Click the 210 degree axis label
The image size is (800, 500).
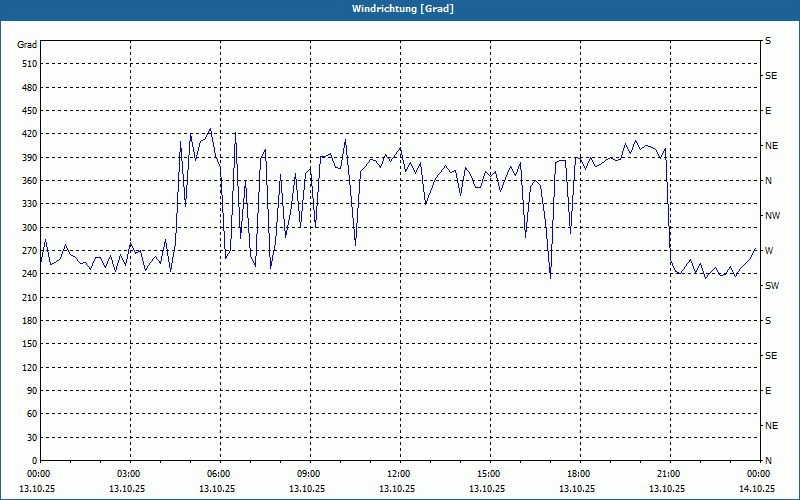(x=30, y=297)
